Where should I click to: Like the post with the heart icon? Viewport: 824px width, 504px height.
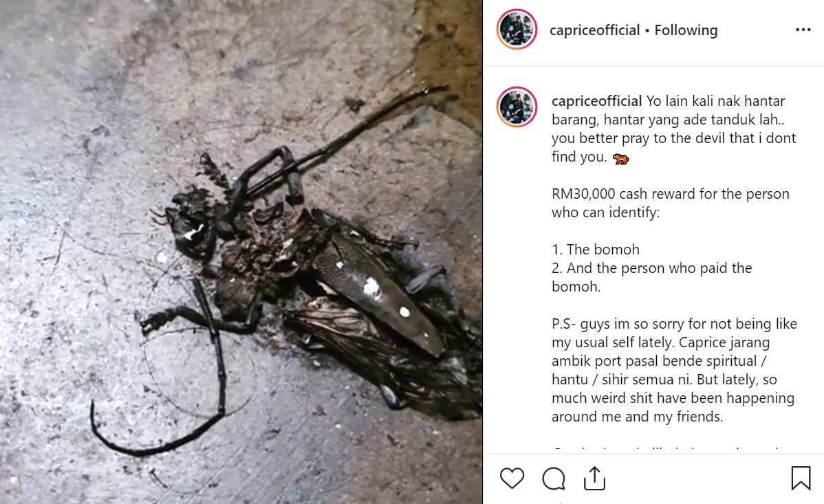point(511,479)
